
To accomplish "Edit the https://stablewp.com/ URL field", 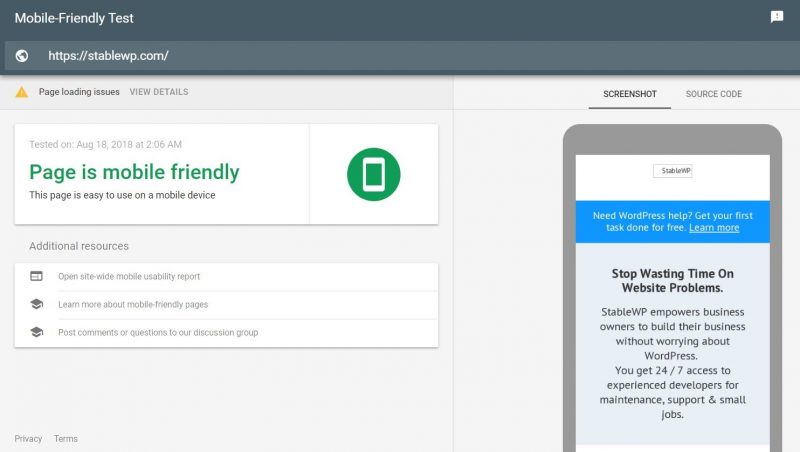I will 402,56.
